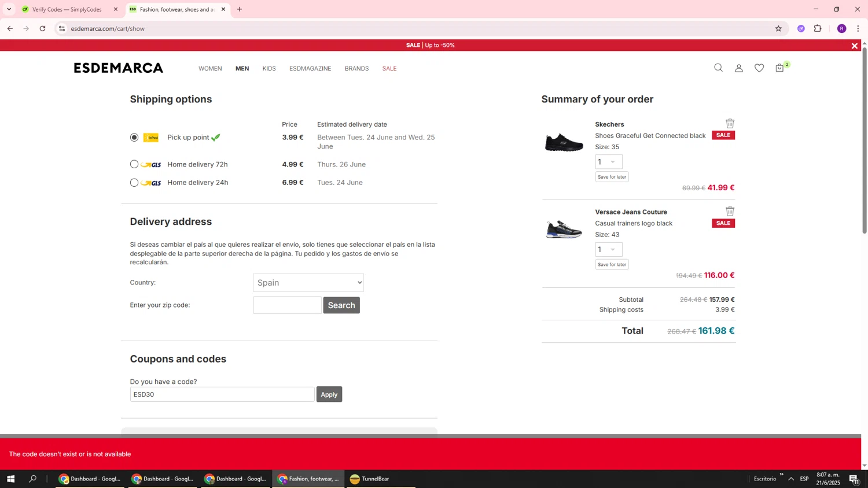Viewport: 868px width, 488px height.
Task: Open the Chrome extensions puzzle icon
Action: [x=818, y=28]
